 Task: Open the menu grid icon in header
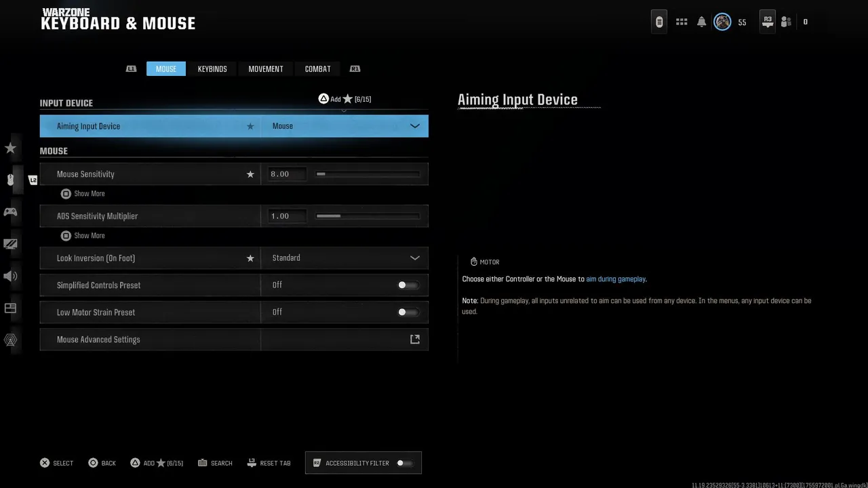[x=682, y=22]
